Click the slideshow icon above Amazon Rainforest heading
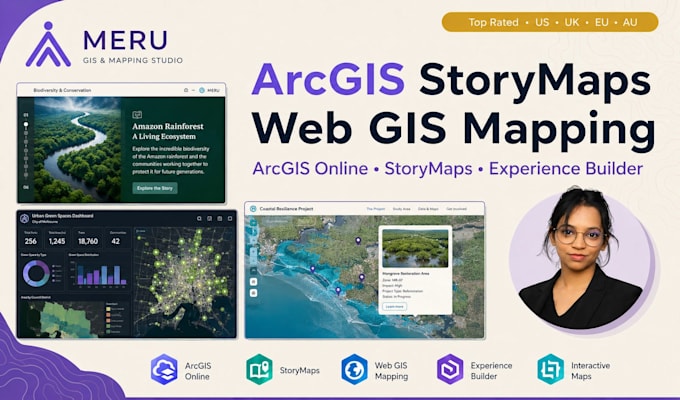Image resolution: width=680 pixels, height=400 pixels. pyautogui.click(x=137, y=115)
